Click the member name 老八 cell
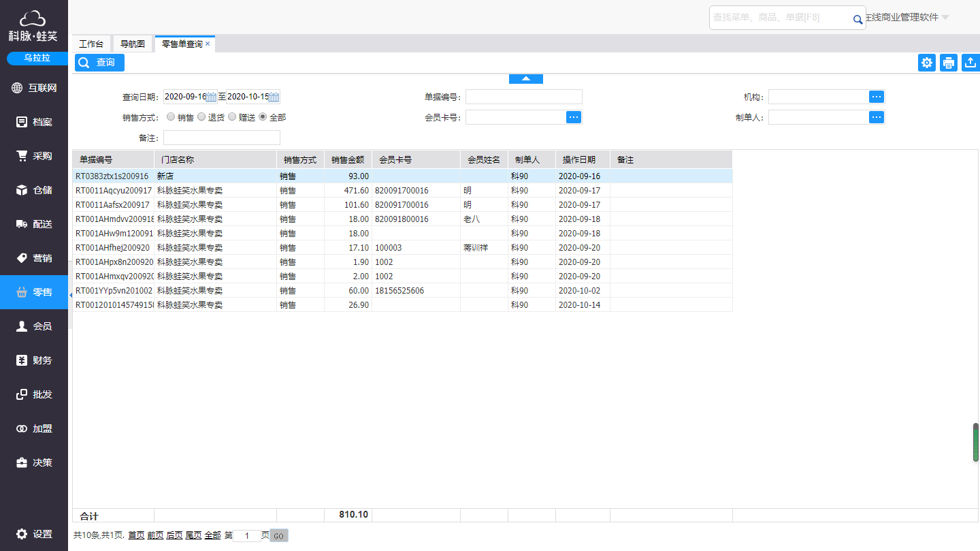980x551 pixels. (x=484, y=219)
